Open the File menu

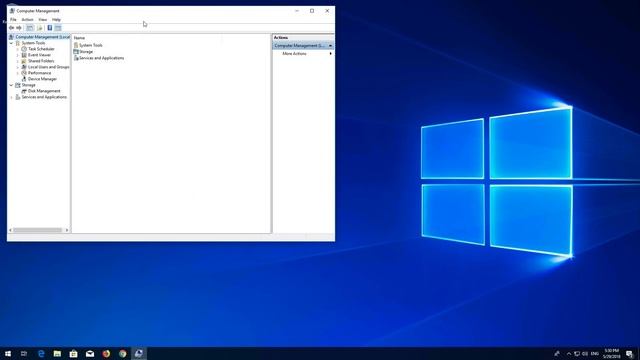coord(13,20)
